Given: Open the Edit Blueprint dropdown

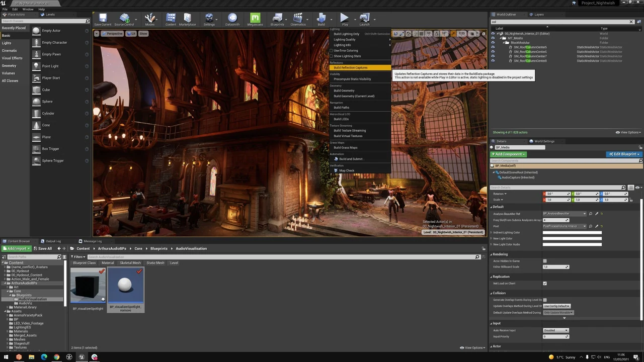Looking at the screenshot, I should 624,154.
